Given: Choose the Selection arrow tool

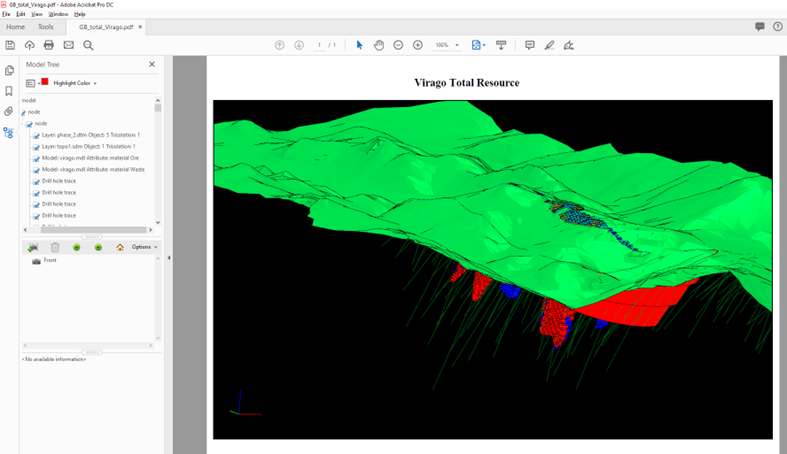Looking at the screenshot, I should pyautogui.click(x=359, y=45).
